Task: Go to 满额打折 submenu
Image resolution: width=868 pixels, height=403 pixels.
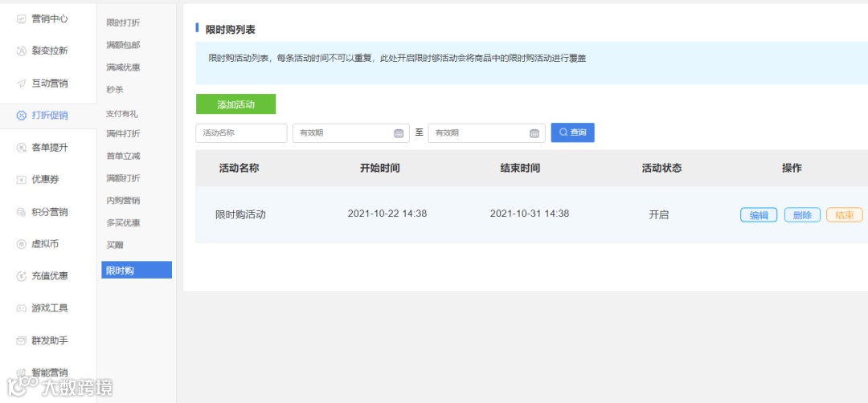Action: click(x=123, y=178)
